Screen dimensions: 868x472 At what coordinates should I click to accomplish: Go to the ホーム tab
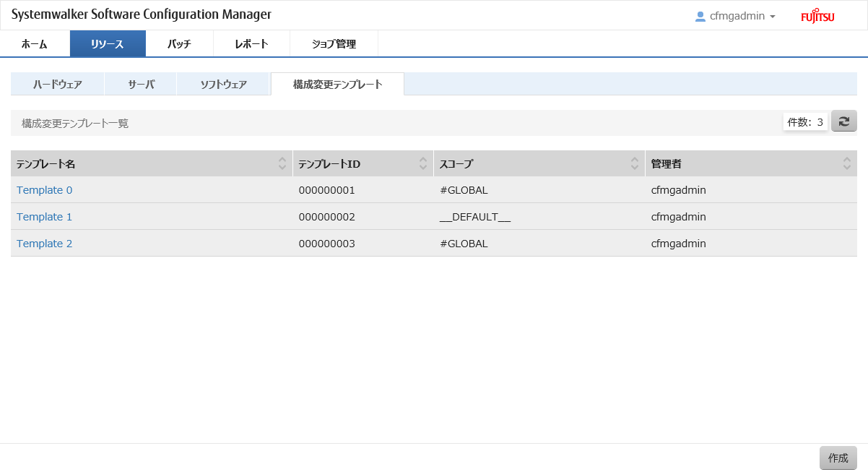[x=35, y=43]
